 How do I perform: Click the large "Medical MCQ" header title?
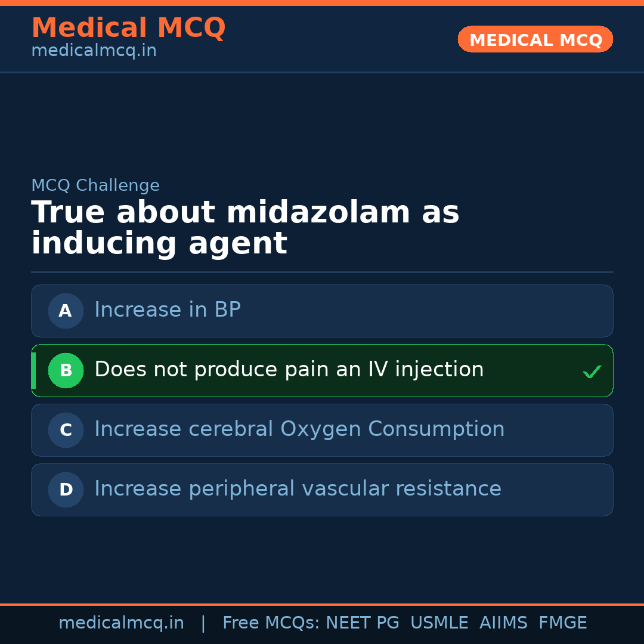(128, 28)
